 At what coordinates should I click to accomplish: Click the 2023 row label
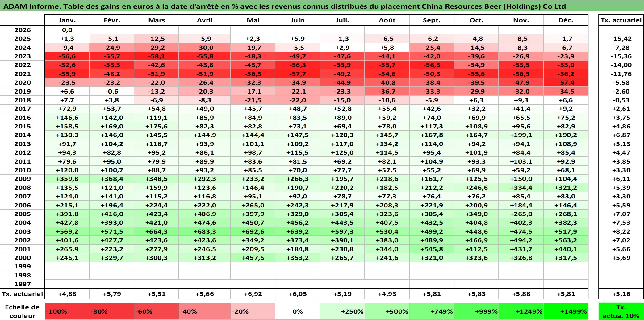[23, 56]
